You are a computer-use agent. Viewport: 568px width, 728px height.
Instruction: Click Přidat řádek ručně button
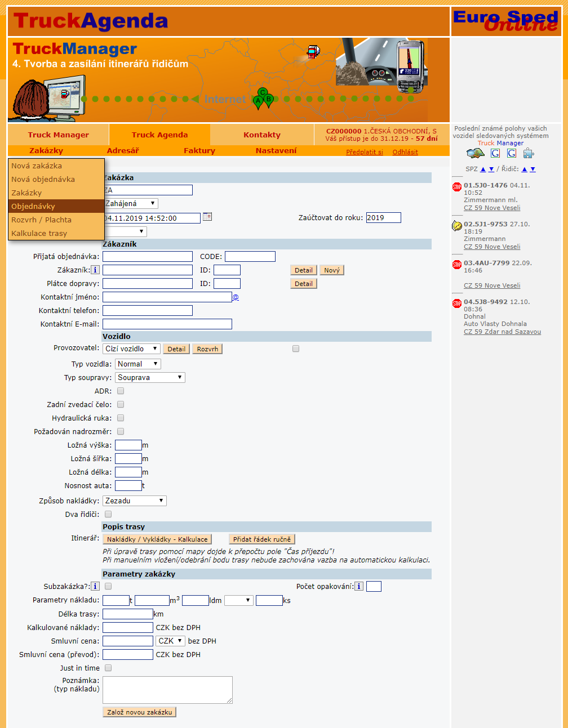(262, 539)
